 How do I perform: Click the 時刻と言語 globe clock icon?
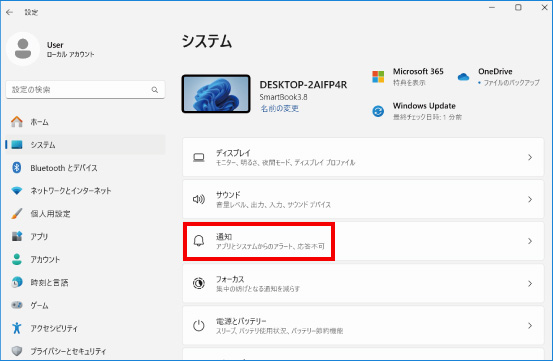point(17,282)
